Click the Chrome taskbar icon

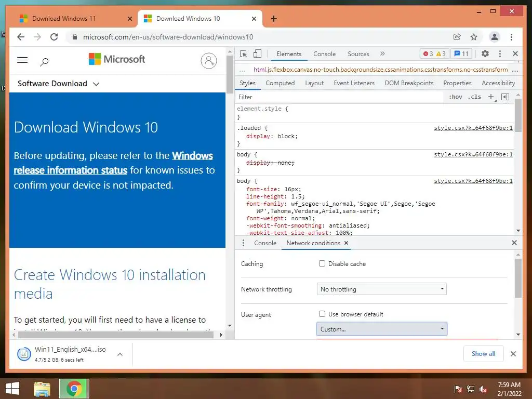tap(74, 389)
